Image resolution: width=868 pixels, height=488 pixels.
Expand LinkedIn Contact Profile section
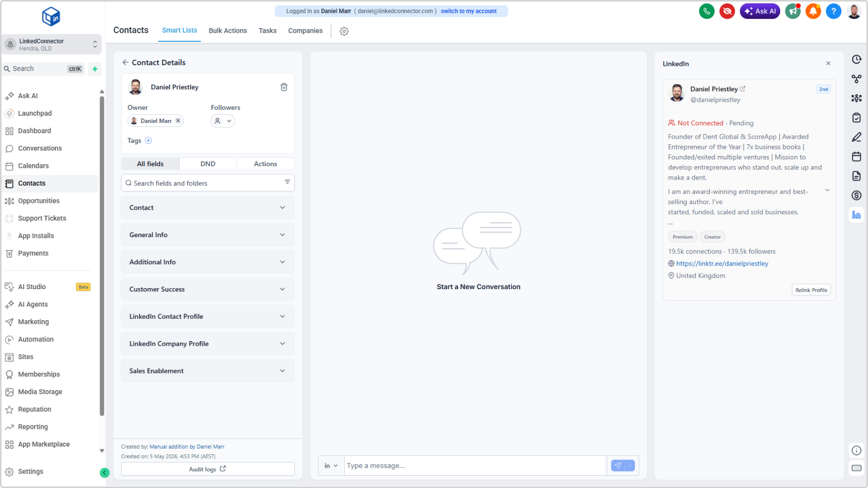point(208,316)
